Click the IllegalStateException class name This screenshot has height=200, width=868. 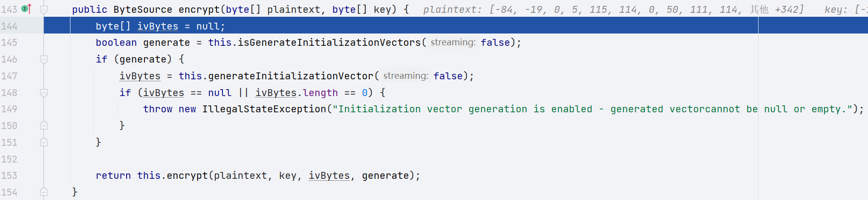264,109
